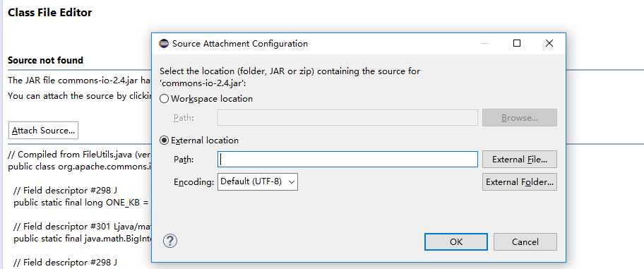Confirm the dialog with OK
This screenshot has width=644, height=269.
[x=456, y=242]
